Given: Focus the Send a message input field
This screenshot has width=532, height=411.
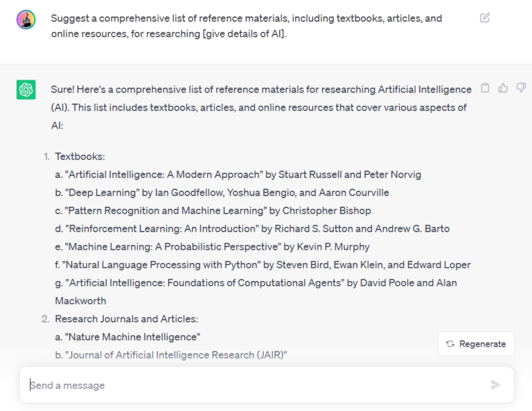Looking at the screenshot, I should coord(256,385).
